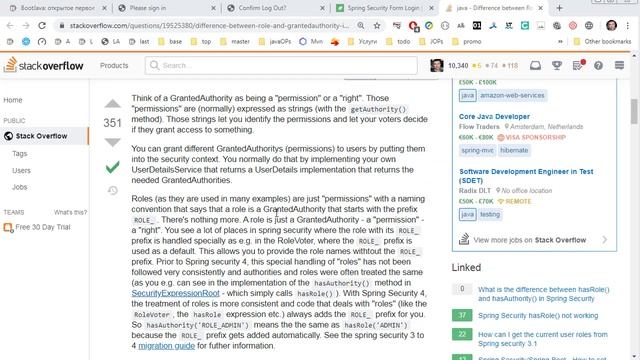The image size is (640, 360).
Task: Click spring-mvc tag
Action: pos(478,150)
